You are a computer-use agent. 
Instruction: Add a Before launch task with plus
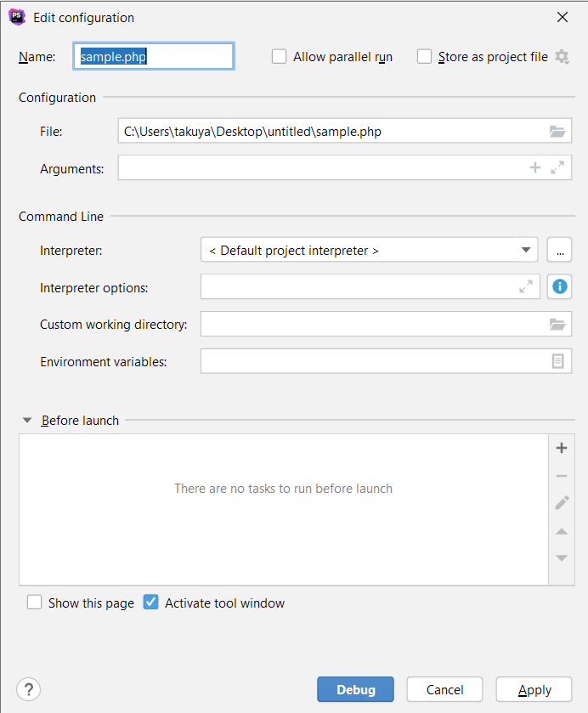point(561,448)
